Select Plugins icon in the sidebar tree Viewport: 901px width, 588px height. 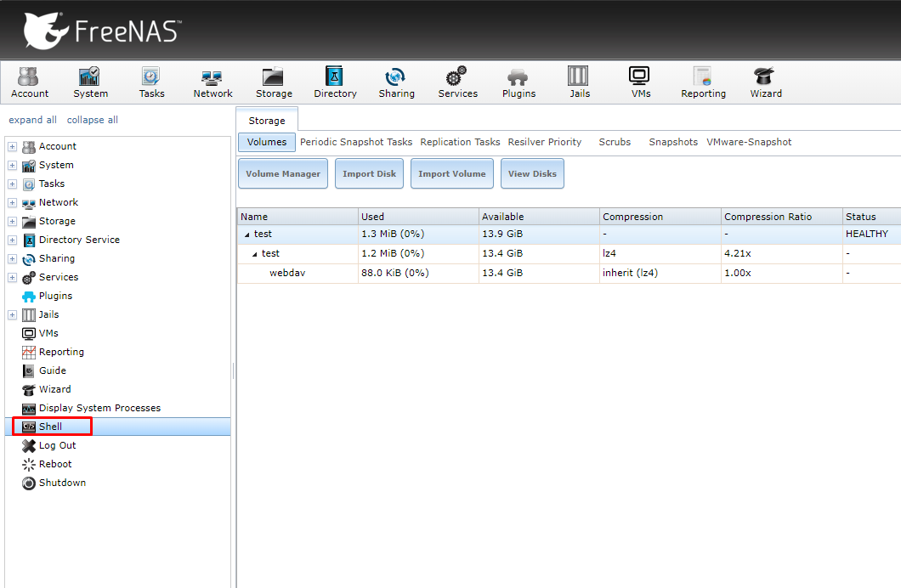click(x=29, y=297)
